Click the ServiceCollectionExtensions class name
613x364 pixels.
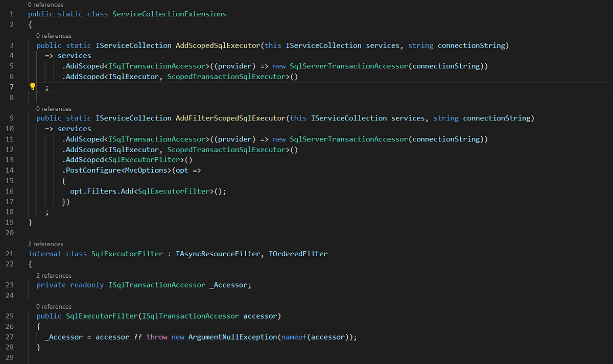pos(169,14)
